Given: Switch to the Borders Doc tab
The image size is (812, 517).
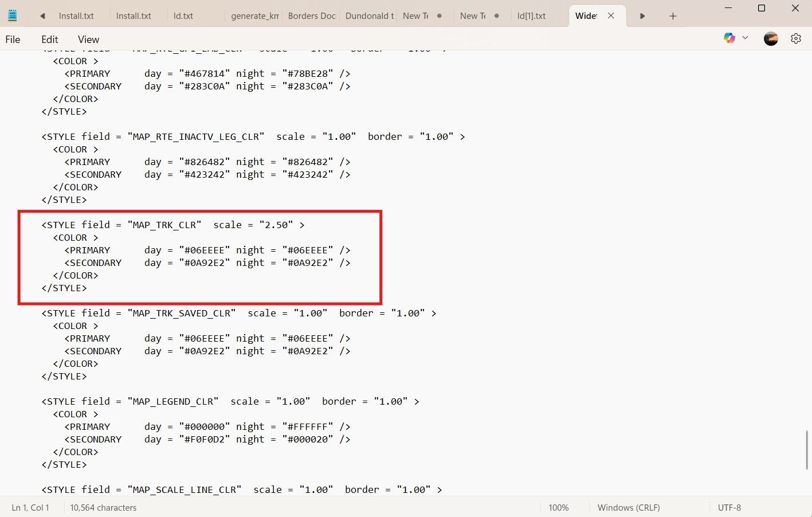Looking at the screenshot, I should [311, 16].
